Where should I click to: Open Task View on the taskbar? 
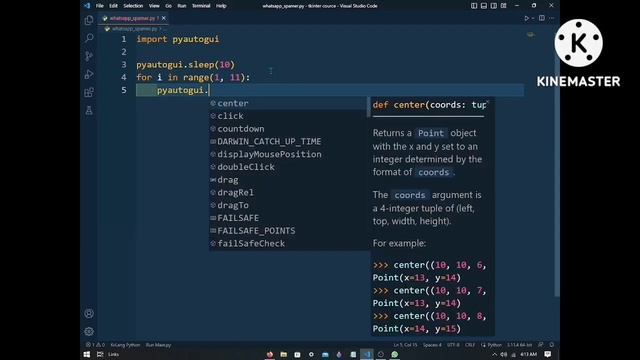point(100,354)
